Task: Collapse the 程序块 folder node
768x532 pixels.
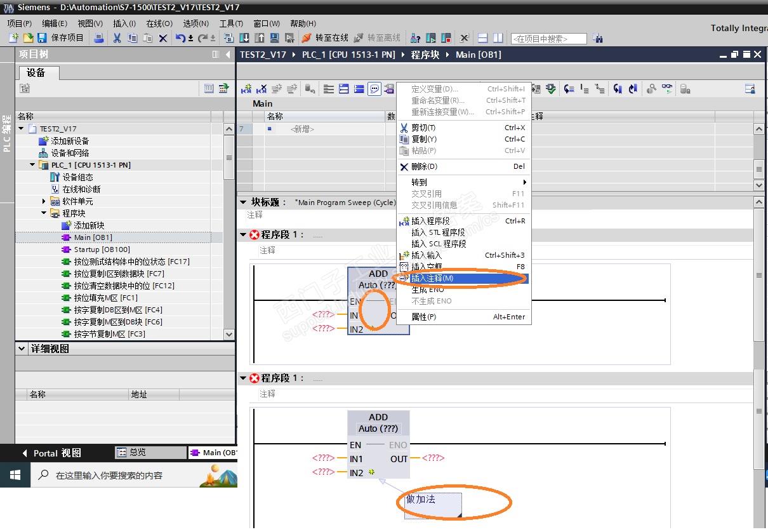Action: point(44,213)
